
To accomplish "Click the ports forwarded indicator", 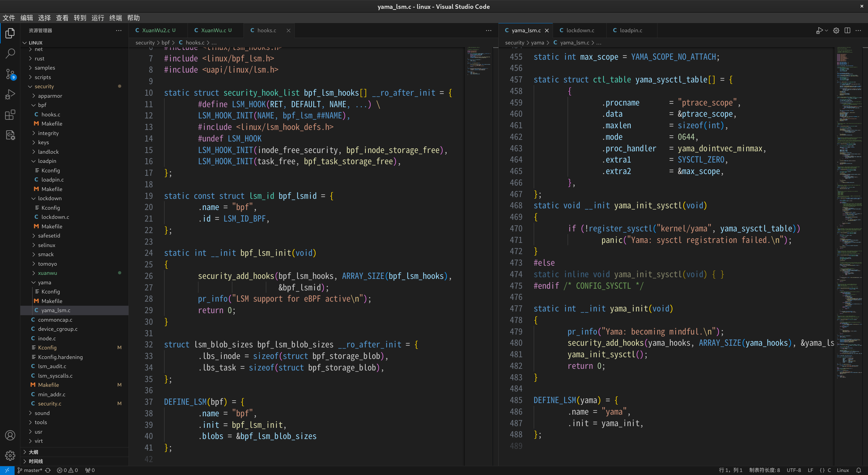I will 90,470.
